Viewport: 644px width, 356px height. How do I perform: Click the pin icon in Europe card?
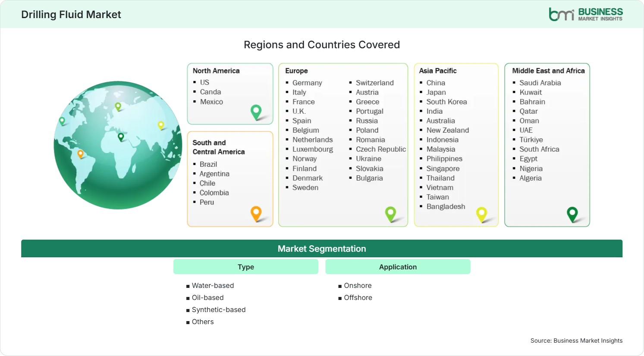(390, 214)
